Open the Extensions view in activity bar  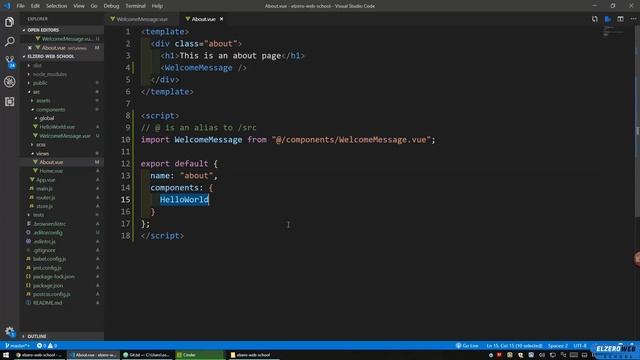(x=9, y=102)
